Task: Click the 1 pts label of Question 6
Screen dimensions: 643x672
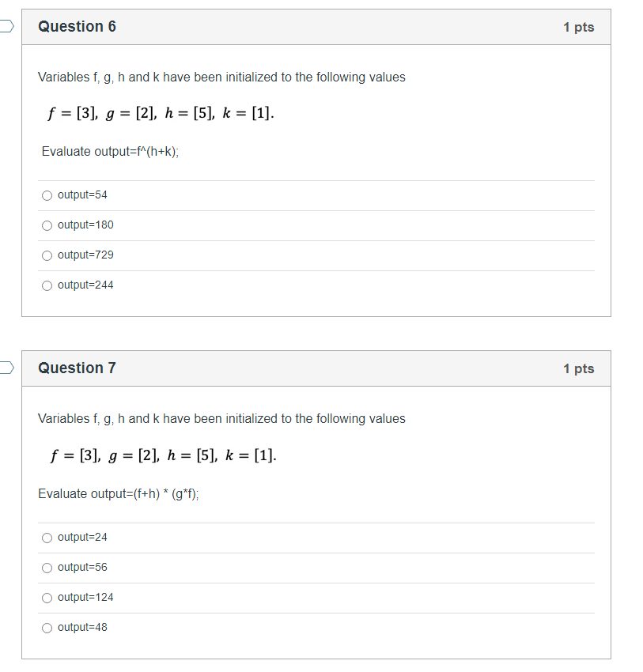Action: (x=579, y=27)
